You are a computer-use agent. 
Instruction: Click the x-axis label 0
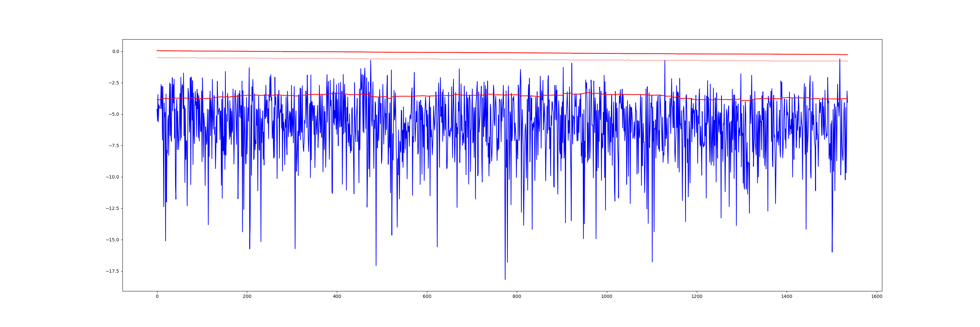(157, 297)
